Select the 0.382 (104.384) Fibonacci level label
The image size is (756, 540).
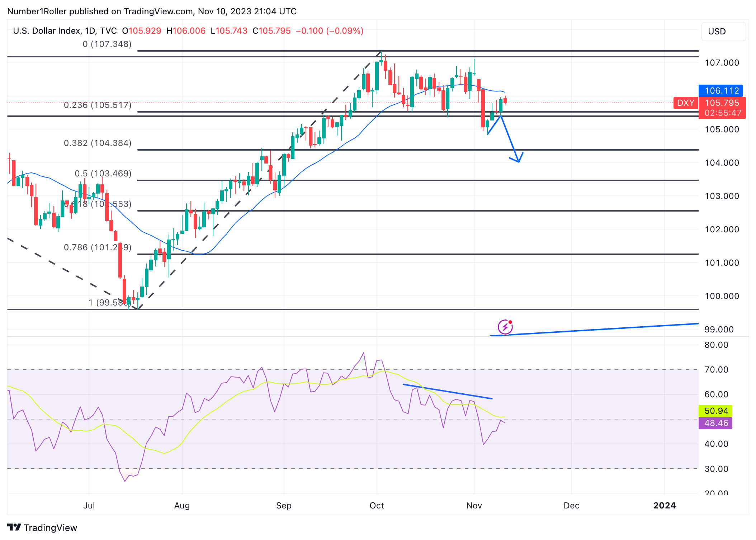tap(98, 143)
